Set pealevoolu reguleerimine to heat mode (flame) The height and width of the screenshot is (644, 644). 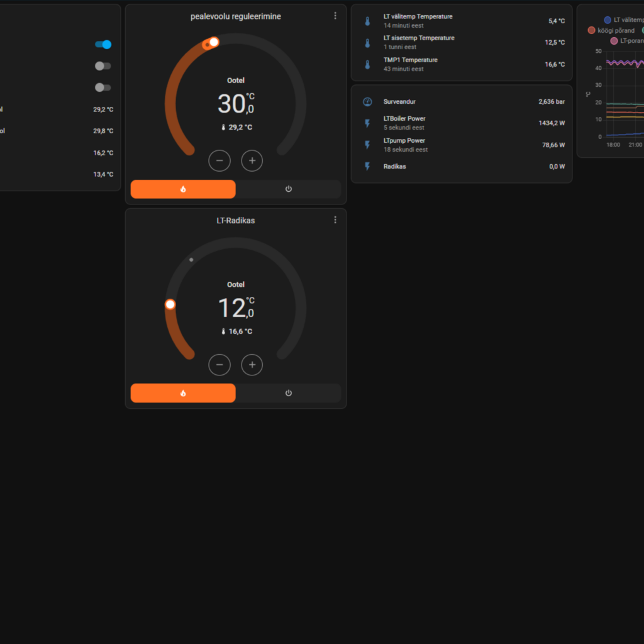tap(183, 189)
